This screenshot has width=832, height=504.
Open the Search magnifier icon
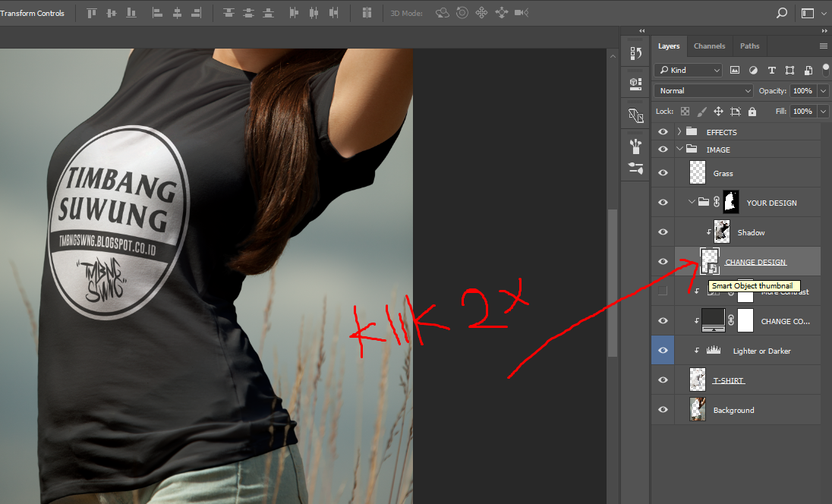pyautogui.click(x=782, y=13)
